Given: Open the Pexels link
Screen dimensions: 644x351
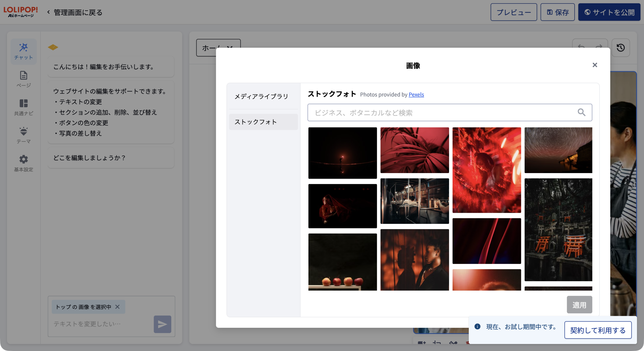Looking at the screenshot, I should tap(416, 94).
